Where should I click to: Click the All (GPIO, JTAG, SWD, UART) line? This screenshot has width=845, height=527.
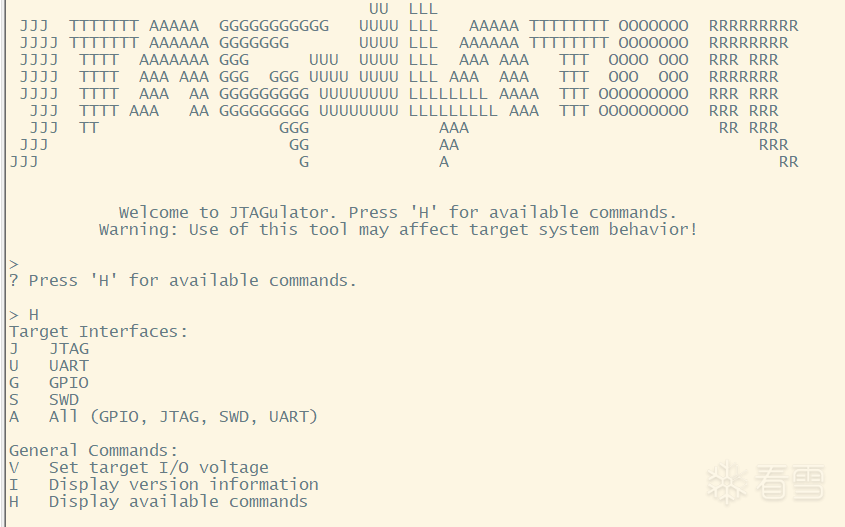click(x=182, y=417)
